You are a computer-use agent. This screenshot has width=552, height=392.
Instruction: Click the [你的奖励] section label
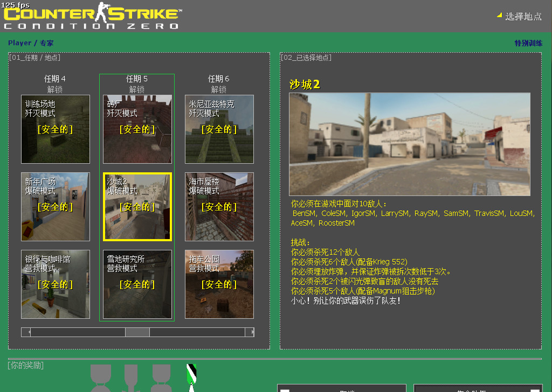coord(26,365)
